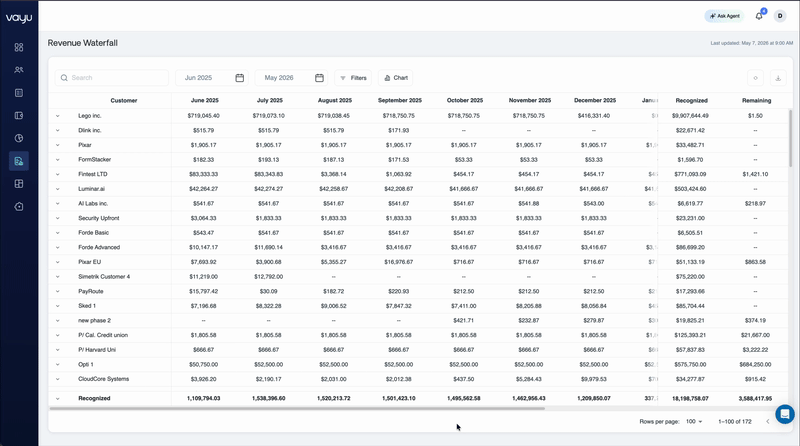Click the Vayu logo
Image resolution: width=800 pixels, height=446 pixels.
pos(19,18)
